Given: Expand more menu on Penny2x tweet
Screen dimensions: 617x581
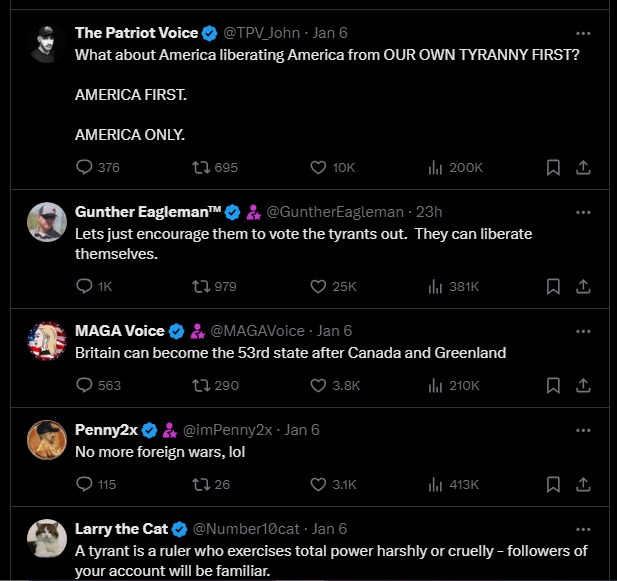Looking at the screenshot, I should [584, 429].
